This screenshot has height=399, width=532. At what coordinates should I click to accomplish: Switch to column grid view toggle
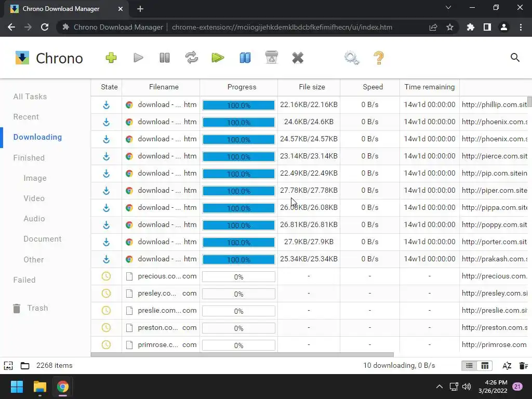[485, 365]
